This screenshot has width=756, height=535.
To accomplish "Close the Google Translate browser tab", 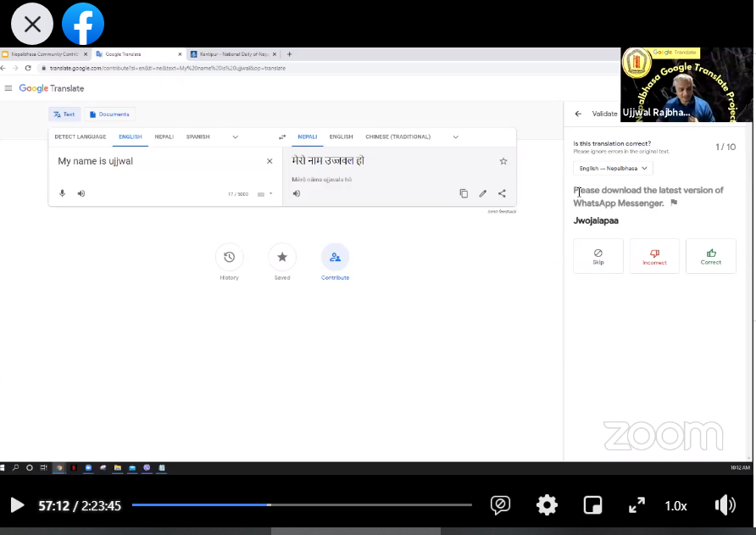I will (180, 54).
